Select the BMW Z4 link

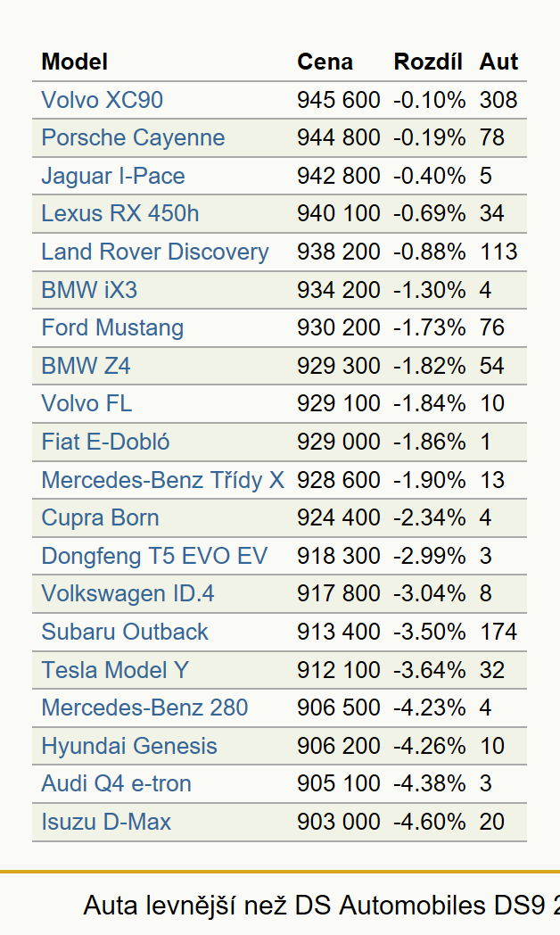coord(86,366)
